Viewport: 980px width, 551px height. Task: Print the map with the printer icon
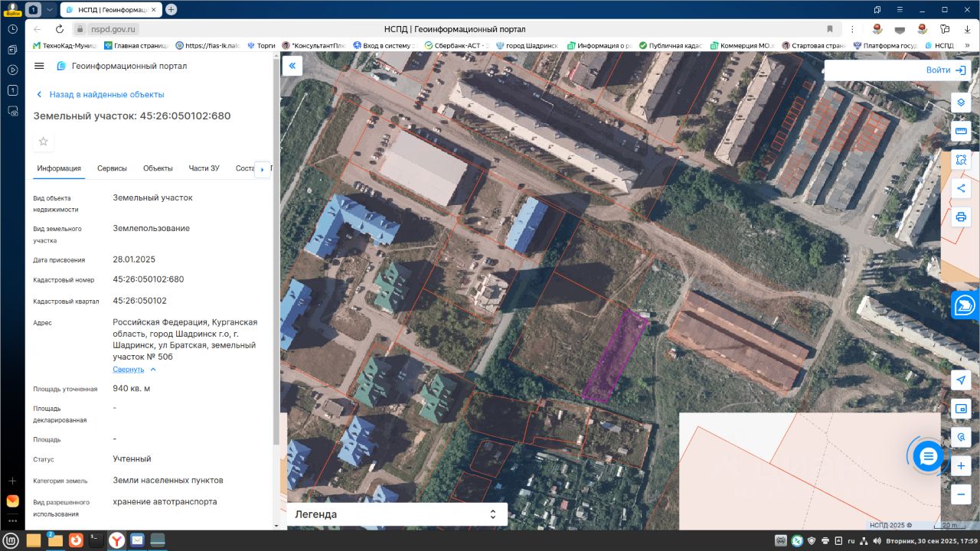click(961, 217)
